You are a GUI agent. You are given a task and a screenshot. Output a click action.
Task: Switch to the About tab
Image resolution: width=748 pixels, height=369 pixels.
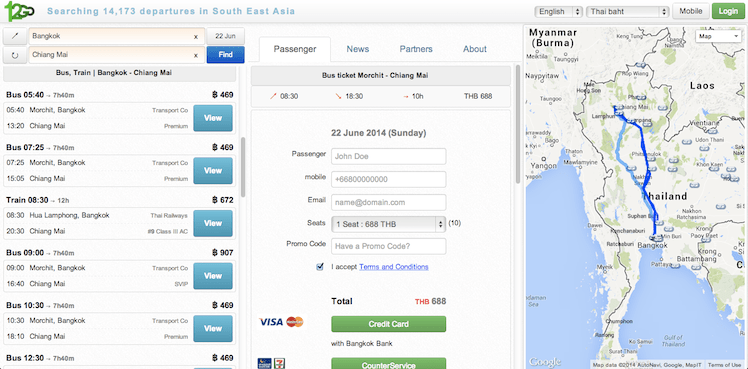tap(475, 49)
